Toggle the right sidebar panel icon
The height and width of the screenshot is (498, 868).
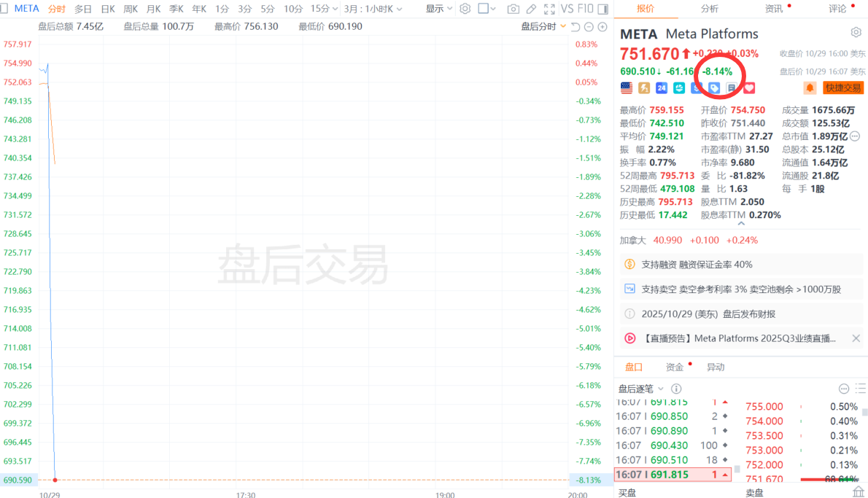(x=603, y=9)
